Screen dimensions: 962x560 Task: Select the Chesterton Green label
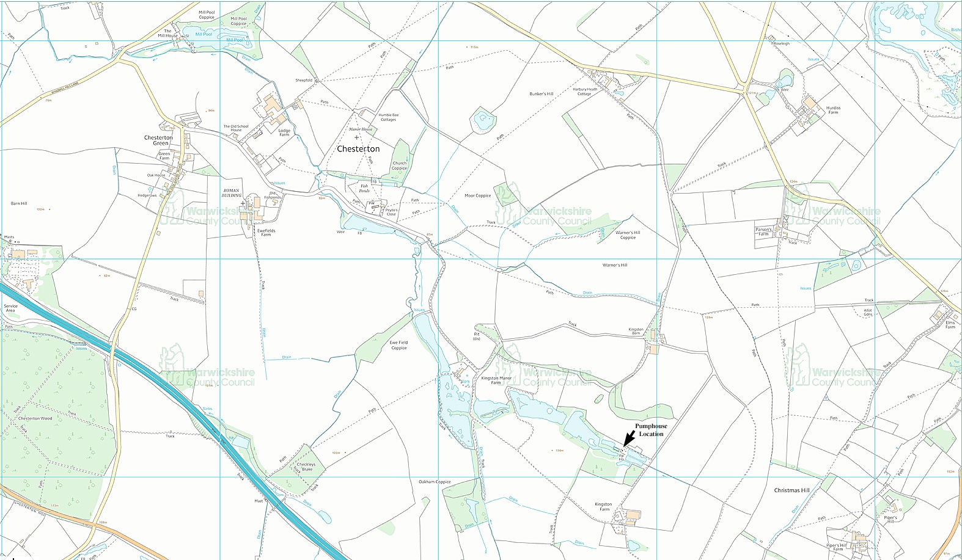click(x=158, y=140)
